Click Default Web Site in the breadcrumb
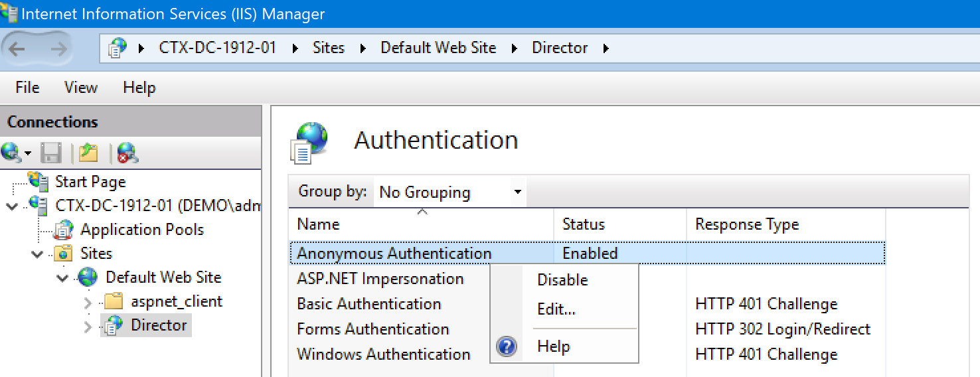980x377 pixels. [438, 48]
